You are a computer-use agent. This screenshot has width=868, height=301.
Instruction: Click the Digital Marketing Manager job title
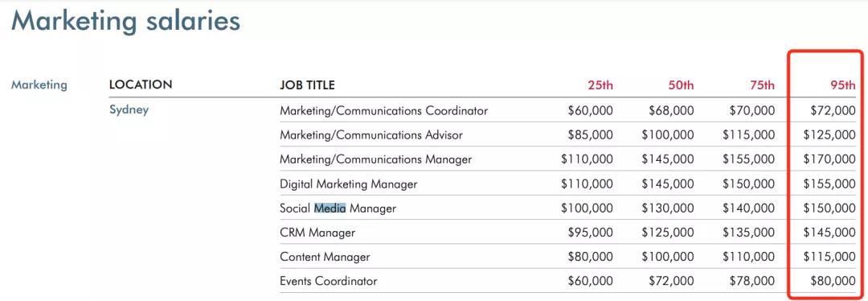pyautogui.click(x=348, y=183)
